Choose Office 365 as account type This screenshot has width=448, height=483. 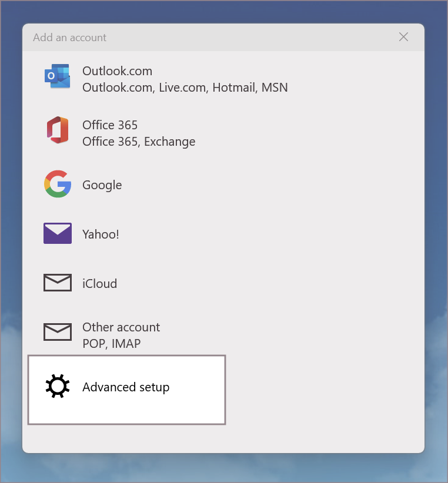pos(110,125)
